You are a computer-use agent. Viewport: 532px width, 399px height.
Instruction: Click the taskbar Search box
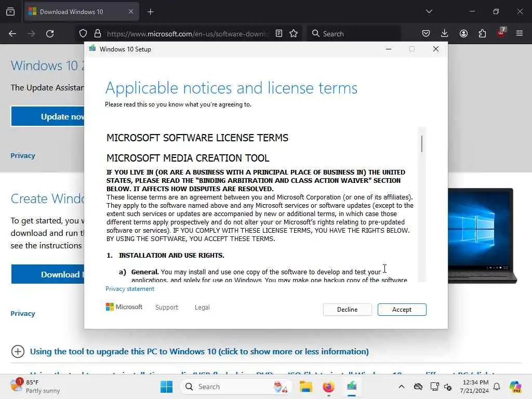tap(236, 387)
